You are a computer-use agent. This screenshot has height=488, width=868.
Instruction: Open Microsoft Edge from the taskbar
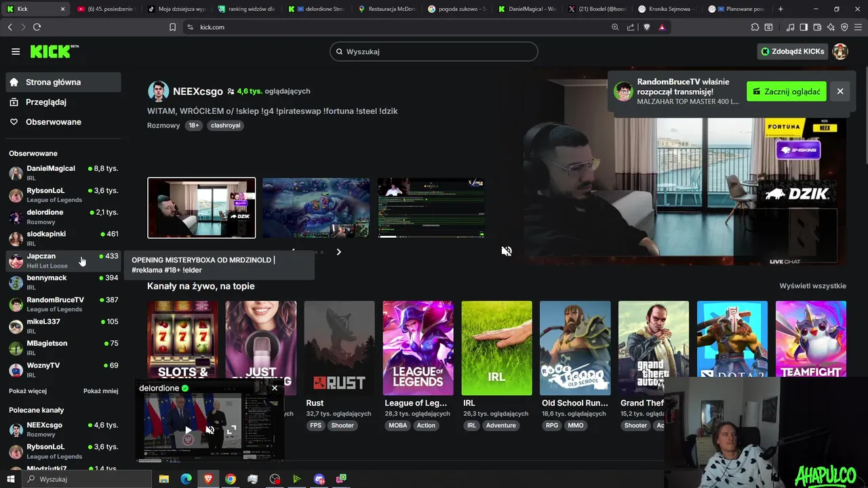186,479
